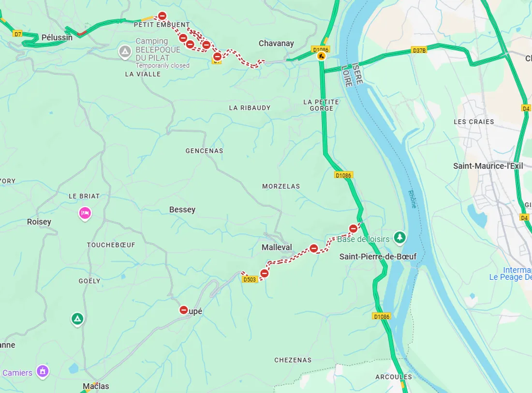
Task: Click the road closure icon at Lupé
Action: 184,310
